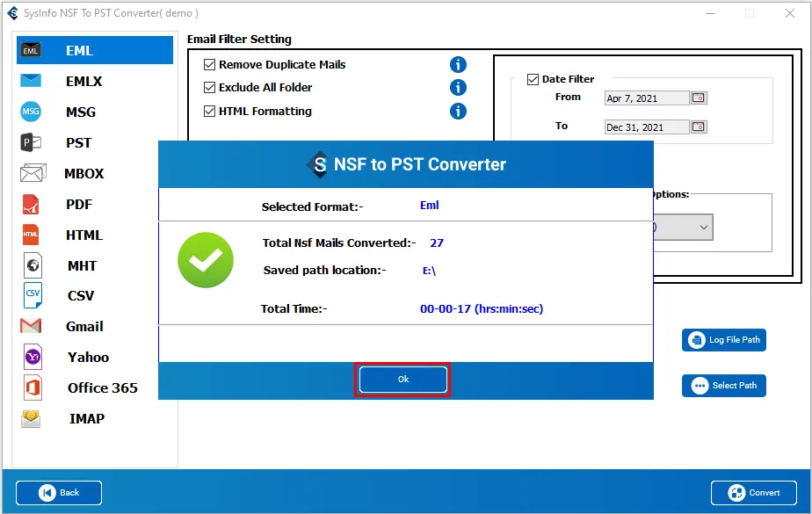Start conversion with Convert button
The image size is (812, 514).
[753, 493]
